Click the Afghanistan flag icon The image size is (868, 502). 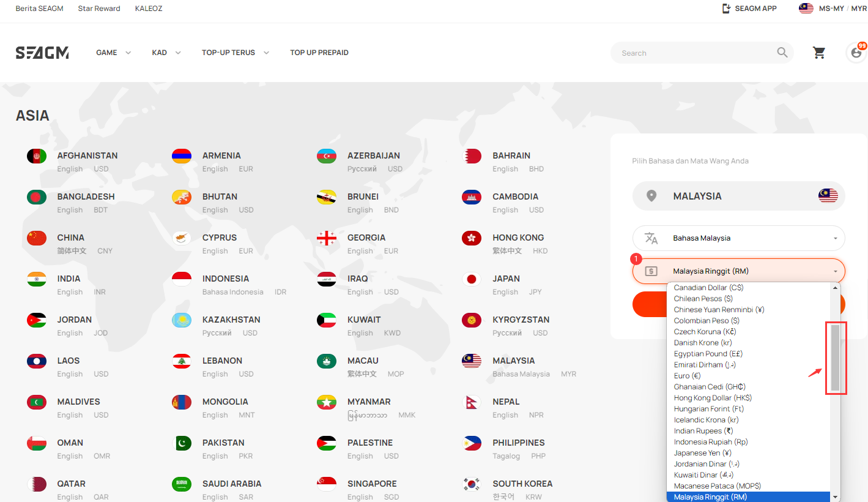coord(37,156)
